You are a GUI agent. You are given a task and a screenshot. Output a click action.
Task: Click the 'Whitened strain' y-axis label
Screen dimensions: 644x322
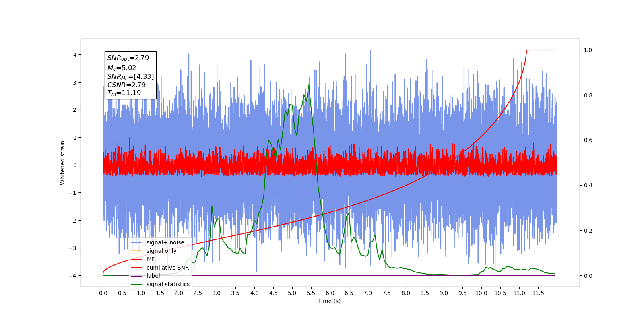[x=63, y=163]
